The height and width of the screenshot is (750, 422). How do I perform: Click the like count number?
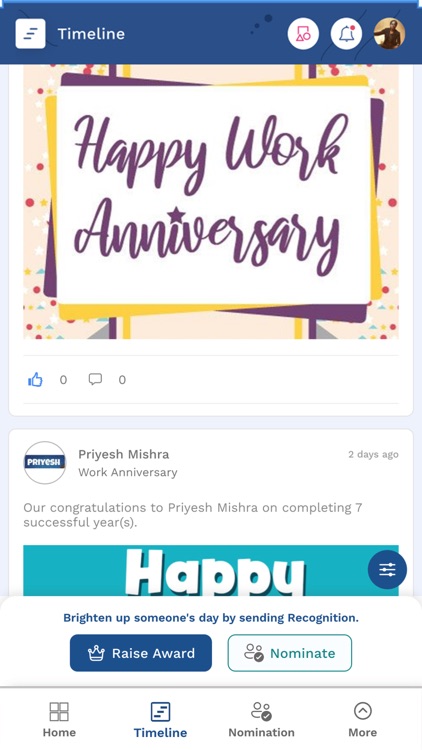coord(63,380)
